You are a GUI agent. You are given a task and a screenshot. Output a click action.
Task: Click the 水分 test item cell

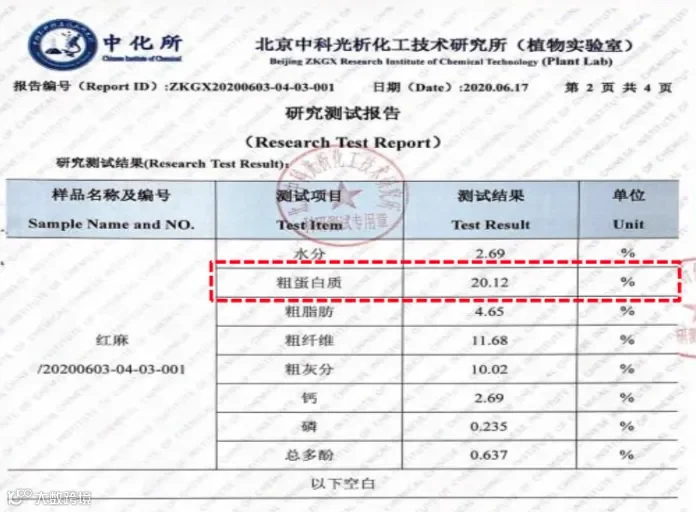pyautogui.click(x=309, y=254)
